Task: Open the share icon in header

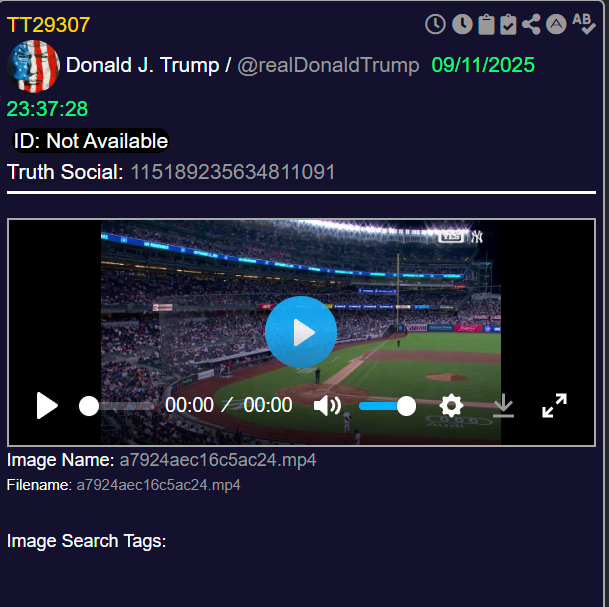Action: coord(531,24)
